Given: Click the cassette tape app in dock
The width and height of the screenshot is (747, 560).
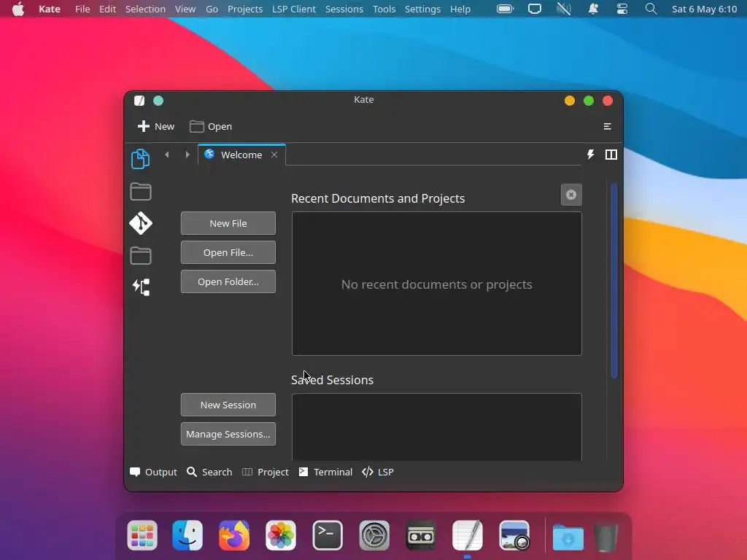Looking at the screenshot, I should (x=421, y=535).
